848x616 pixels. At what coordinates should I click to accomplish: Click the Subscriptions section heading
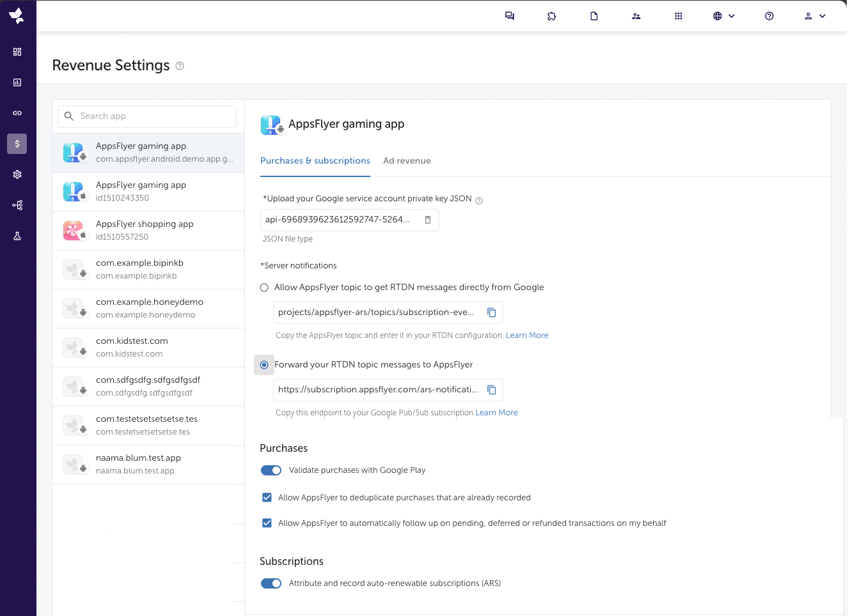click(292, 562)
